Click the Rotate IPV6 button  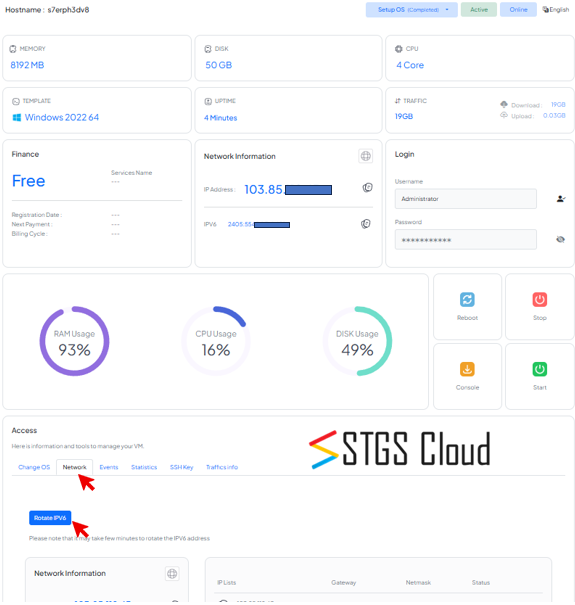[x=50, y=518]
